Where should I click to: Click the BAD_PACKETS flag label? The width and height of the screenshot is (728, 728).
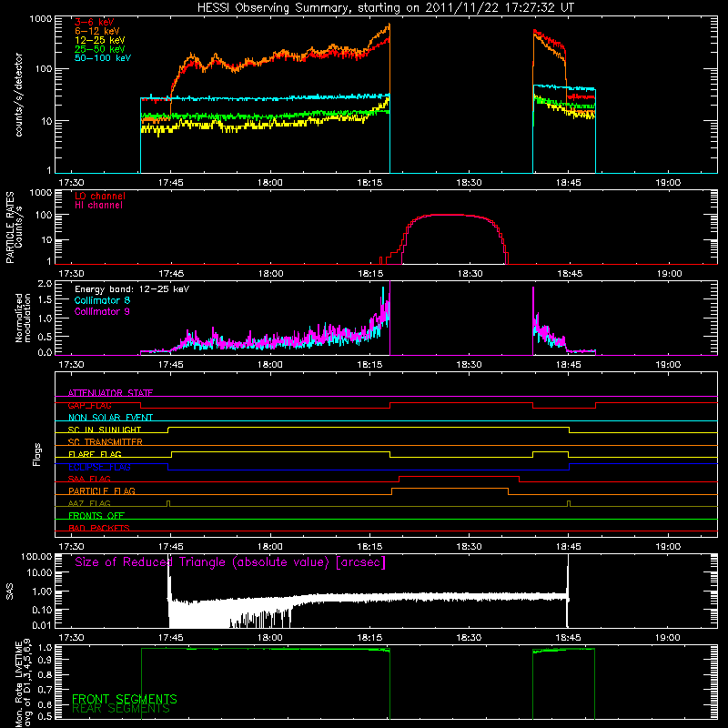[99, 528]
